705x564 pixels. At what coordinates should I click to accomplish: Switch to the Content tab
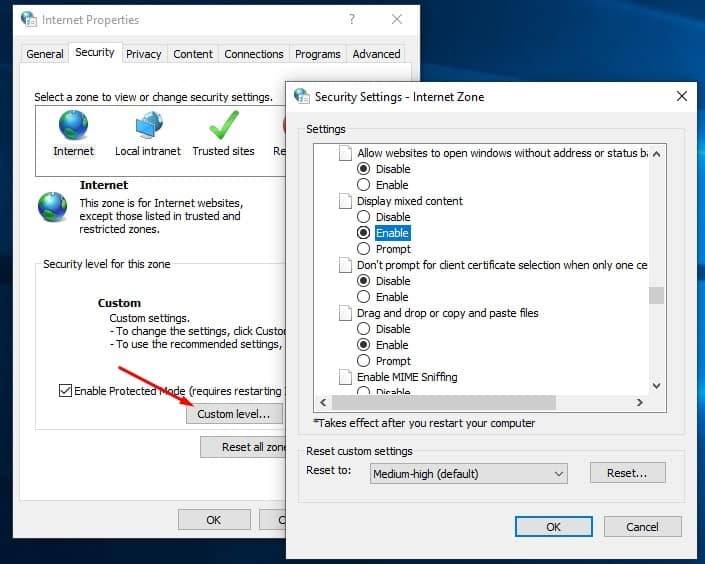click(x=193, y=54)
